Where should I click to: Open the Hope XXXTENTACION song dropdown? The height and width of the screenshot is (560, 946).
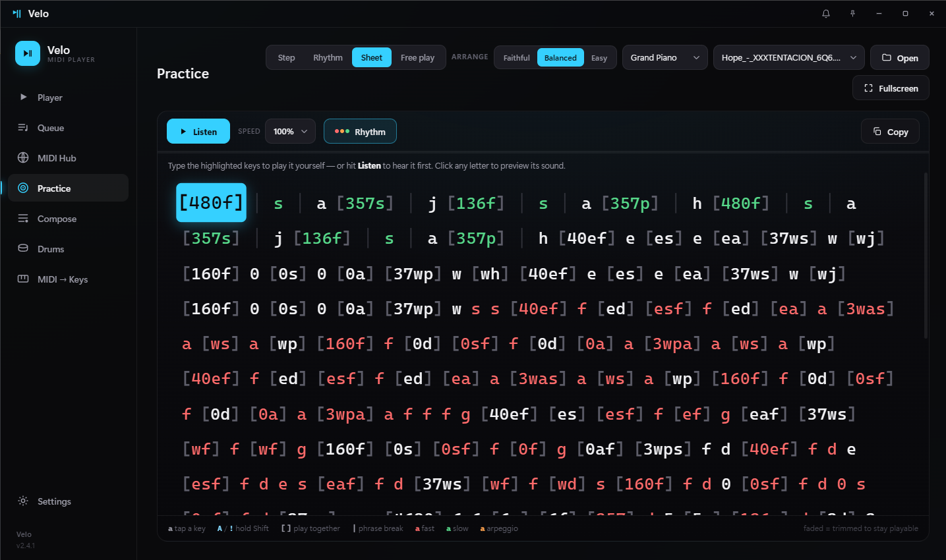(788, 57)
